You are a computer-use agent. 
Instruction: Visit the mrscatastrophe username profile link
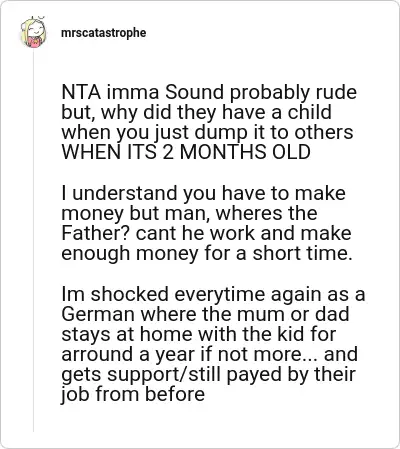coord(104,33)
